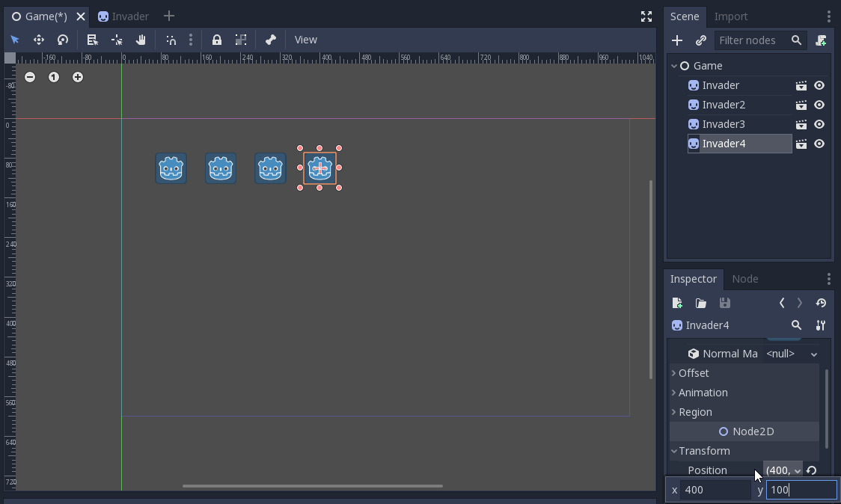Open the Import dock tab

pos(730,16)
